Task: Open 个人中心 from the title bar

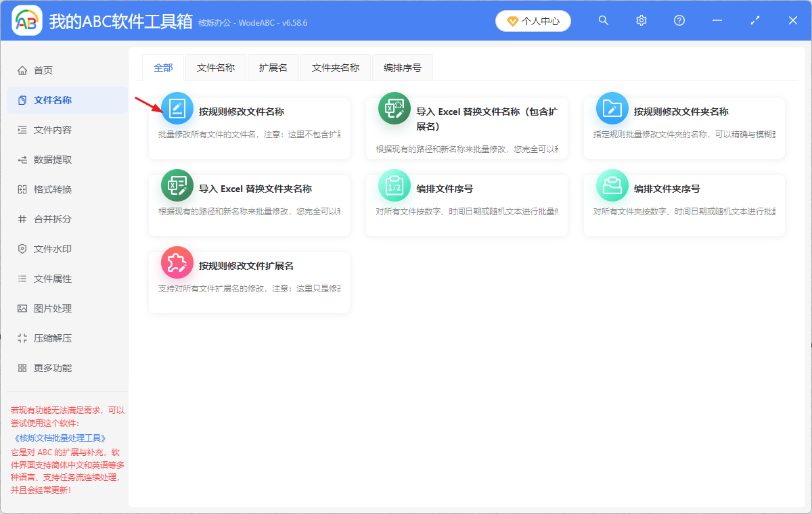Action: (x=533, y=21)
